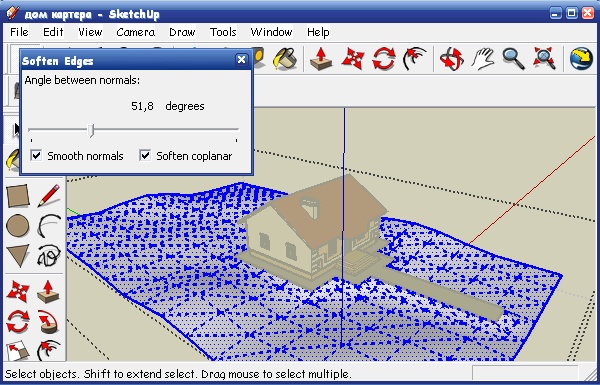Viewport: 600px width, 385px height.
Task: Select the Paint Bucket tool in top toolbar
Action: point(285,59)
